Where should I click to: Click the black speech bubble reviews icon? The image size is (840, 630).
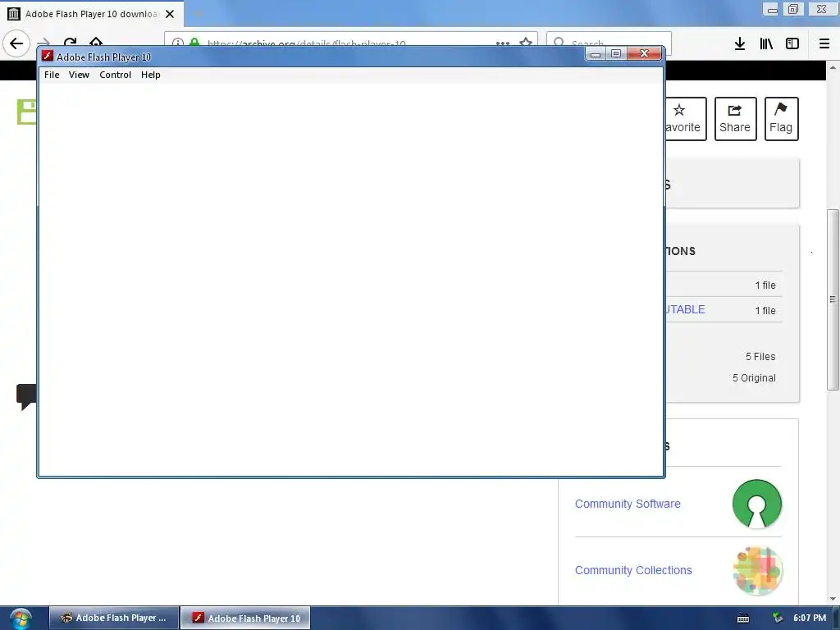[26, 396]
